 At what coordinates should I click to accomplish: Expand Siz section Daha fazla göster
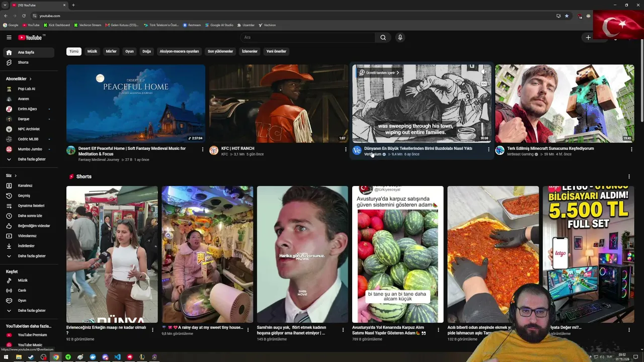(x=29, y=256)
